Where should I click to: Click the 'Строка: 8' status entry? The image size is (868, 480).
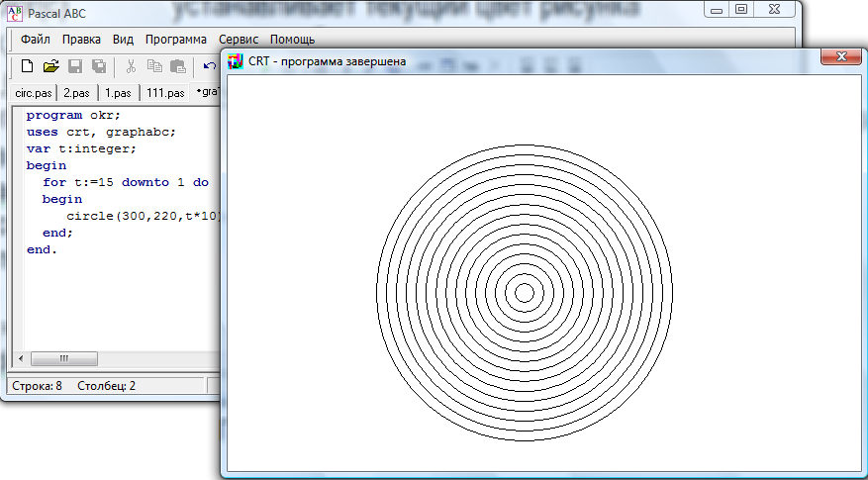[37, 386]
